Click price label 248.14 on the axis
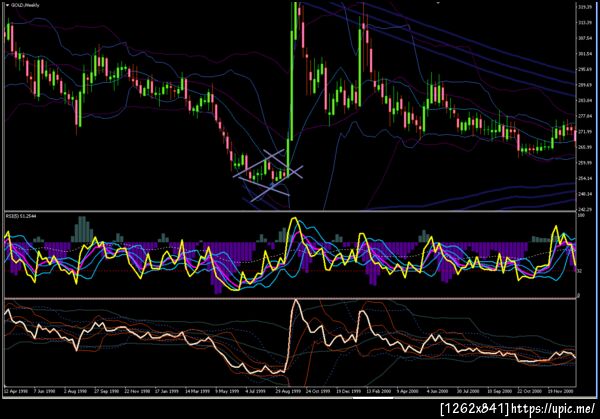 [584, 194]
